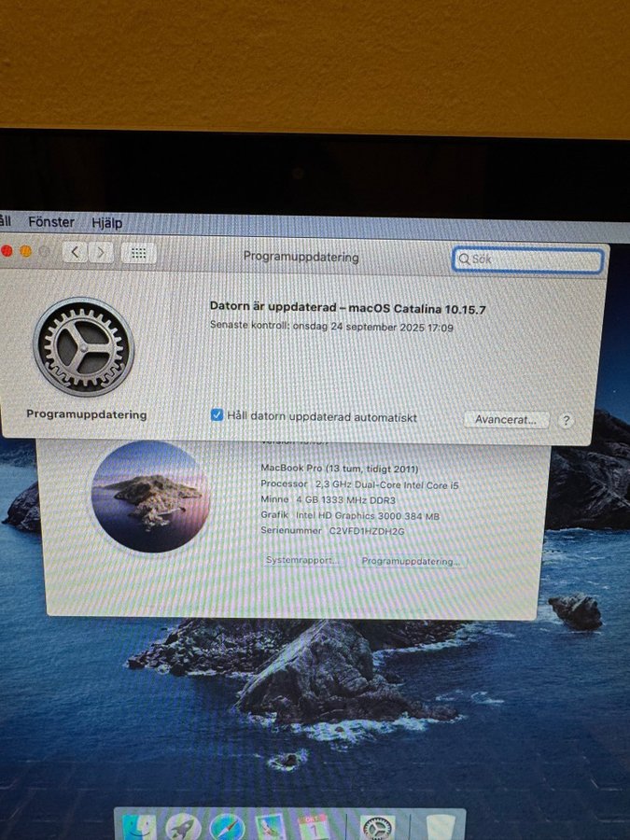This screenshot has height=840, width=630.
Task: Click the Systemrapport... button
Action: click(304, 561)
